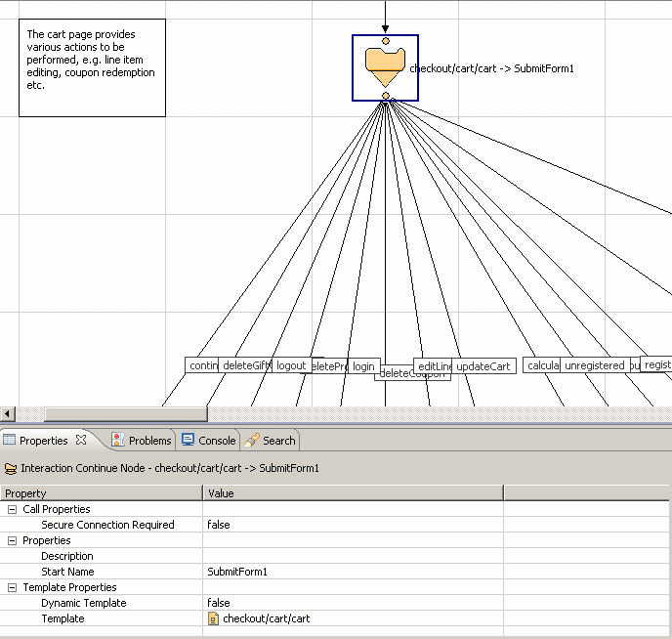The width and height of the screenshot is (672, 639).
Task: Collapse the Template Properties group
Action: [x=12, y=587]
